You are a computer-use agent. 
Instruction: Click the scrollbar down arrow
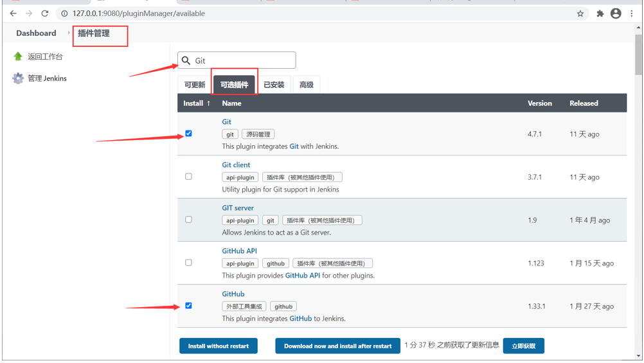click(638, 356)
